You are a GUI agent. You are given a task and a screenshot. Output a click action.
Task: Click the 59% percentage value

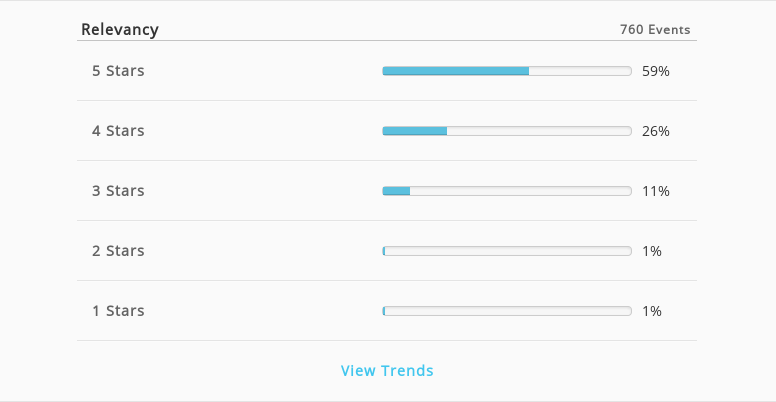(x=656, y=71)
